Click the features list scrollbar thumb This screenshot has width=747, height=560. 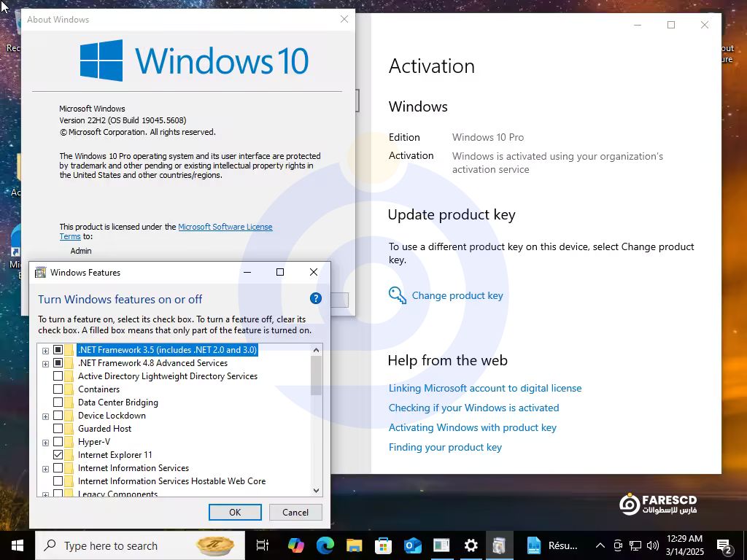pos(317,376)
